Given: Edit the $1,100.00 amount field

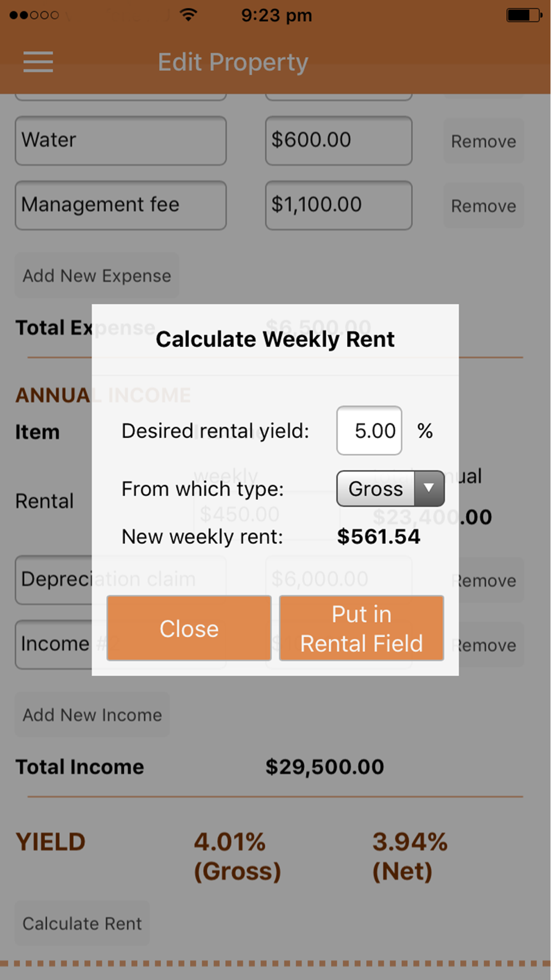Looking at the screenshot, I should pos(339,206).
